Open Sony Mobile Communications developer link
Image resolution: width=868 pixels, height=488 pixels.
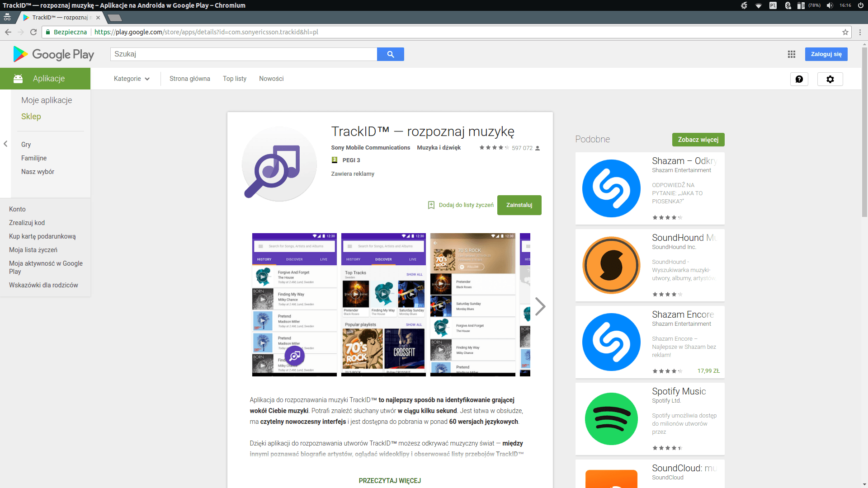pyautogui.click(x=370, y=148)
